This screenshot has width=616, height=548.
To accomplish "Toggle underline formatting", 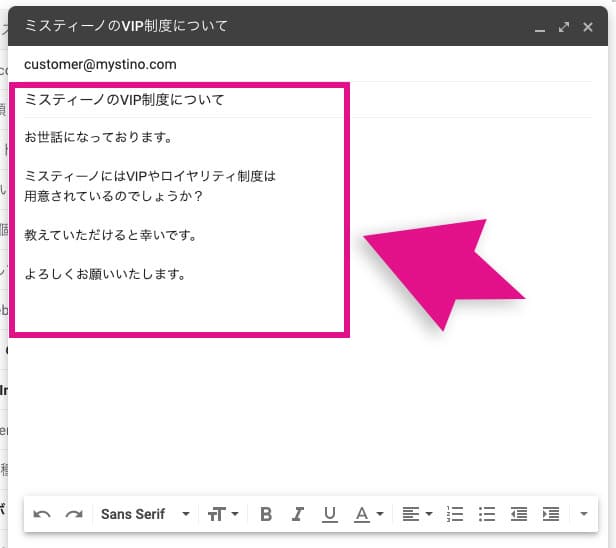I will 330,514.
